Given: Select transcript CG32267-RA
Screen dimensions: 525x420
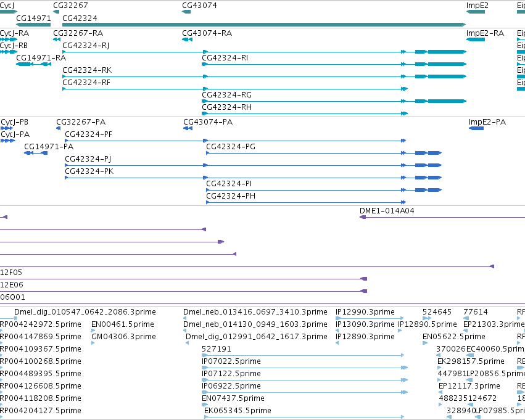Looking at the screenshot, I should (x=78, y=33).
